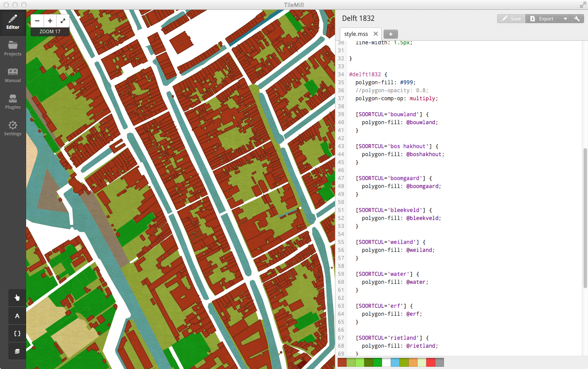Toggle fullscreen map view
Image resolution: width=588 pixels, height=369 pixels.
(x=63, y=21)
